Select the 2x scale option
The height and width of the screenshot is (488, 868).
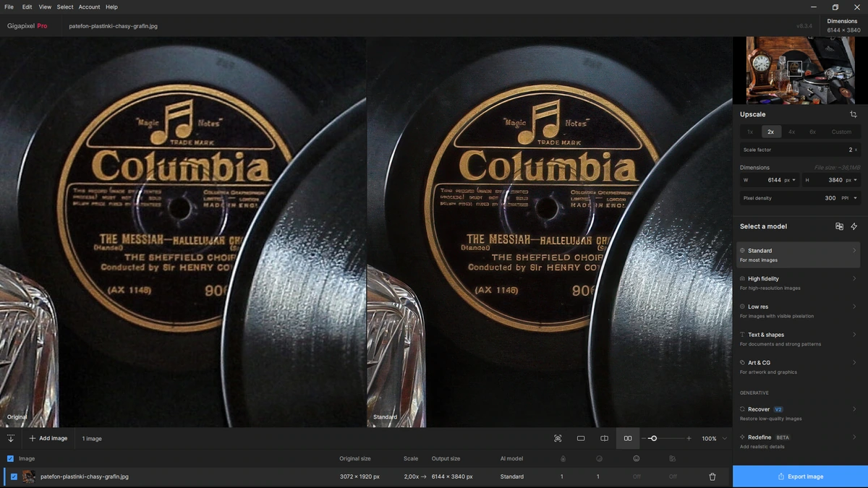pos(771,132)
